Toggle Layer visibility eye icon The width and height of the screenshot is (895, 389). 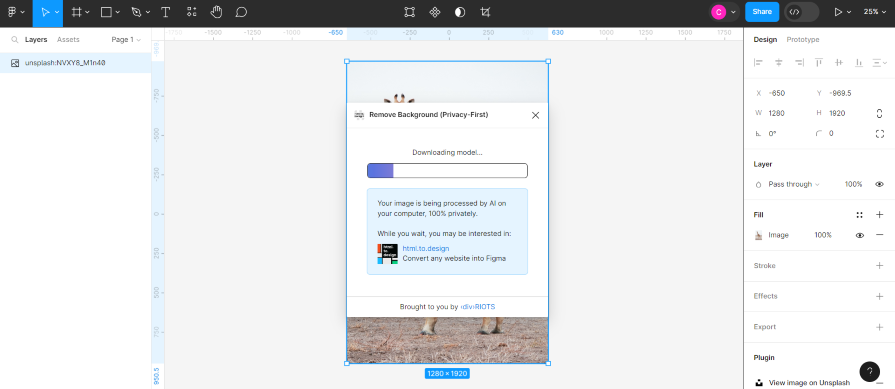(879, 184)
